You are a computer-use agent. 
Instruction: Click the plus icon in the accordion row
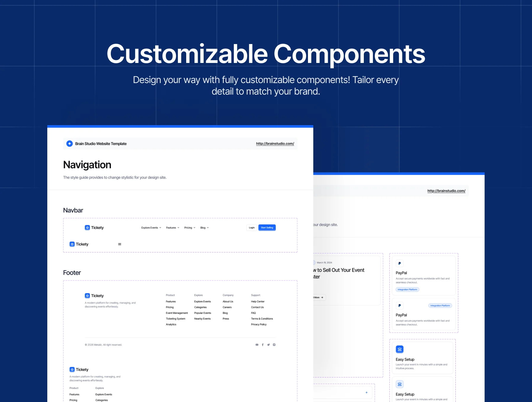click(x=366, y=393)
